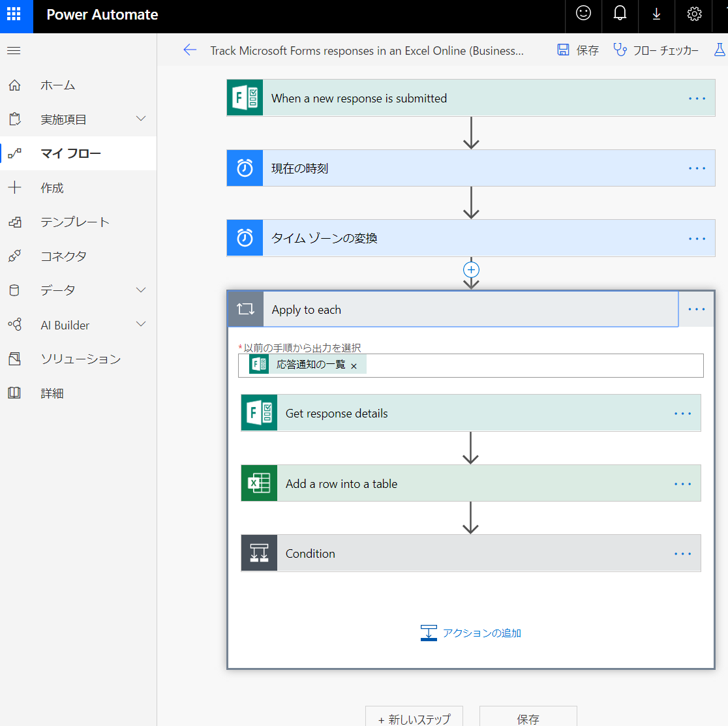Click the ホーム house icon
This screenshot has width=728, height=726.
14,85
